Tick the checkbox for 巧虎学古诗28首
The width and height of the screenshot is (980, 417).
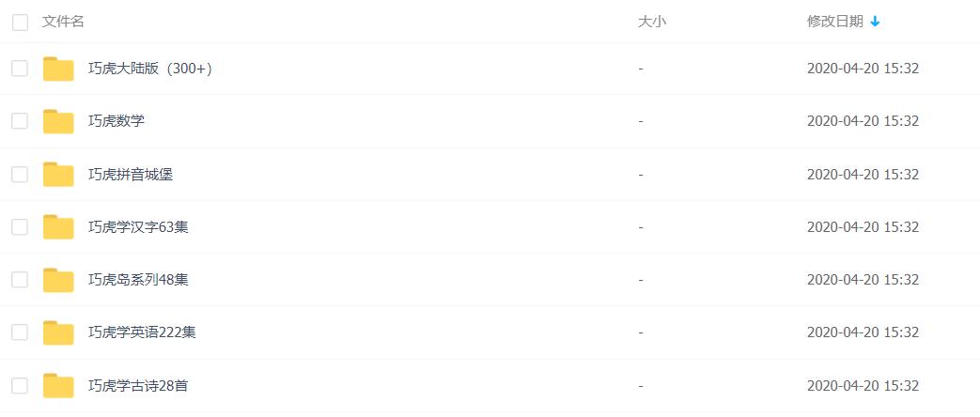pos(20,385)
